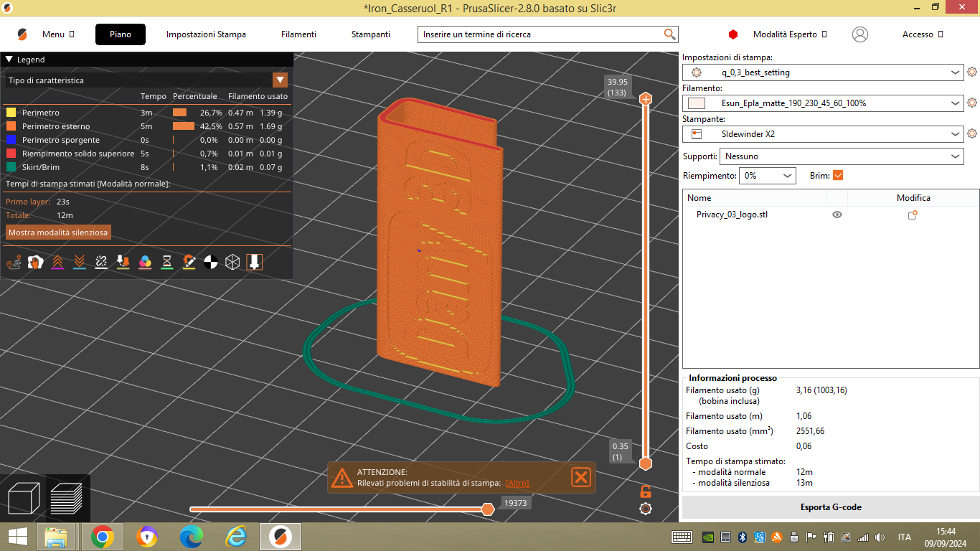The image size is (980, 551).
Task: Toggle center of gravity marker icon
Action: (x=210, y=263)
